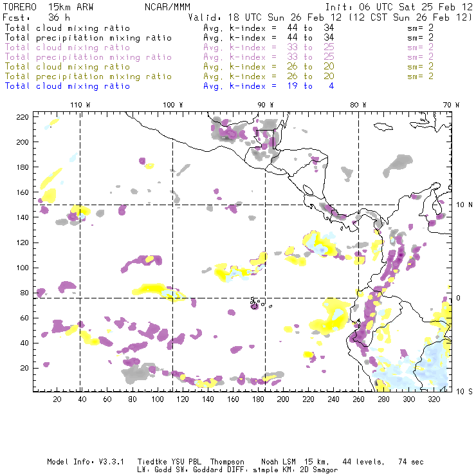Select black "Total precipitation mixing ratio" legend row
Screen dimensions: 476x476
click(x=88, y=38)
